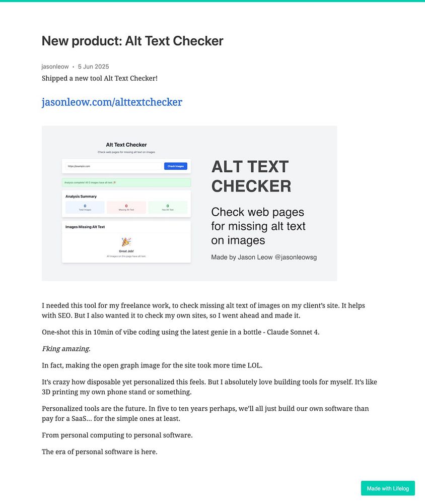Click the jasonleow author name
This screenshot has width=425, height=504.
tap(55, 67)
